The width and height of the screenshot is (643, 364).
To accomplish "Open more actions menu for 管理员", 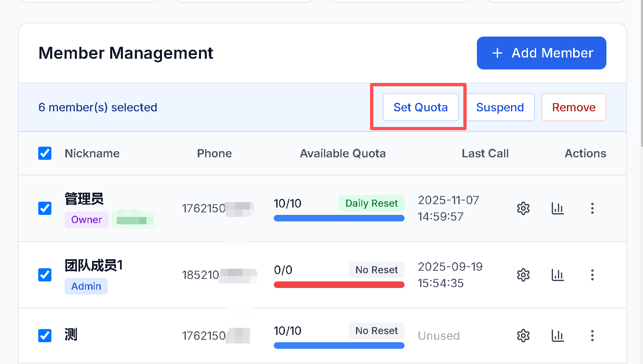I will (x=592, y=208).
